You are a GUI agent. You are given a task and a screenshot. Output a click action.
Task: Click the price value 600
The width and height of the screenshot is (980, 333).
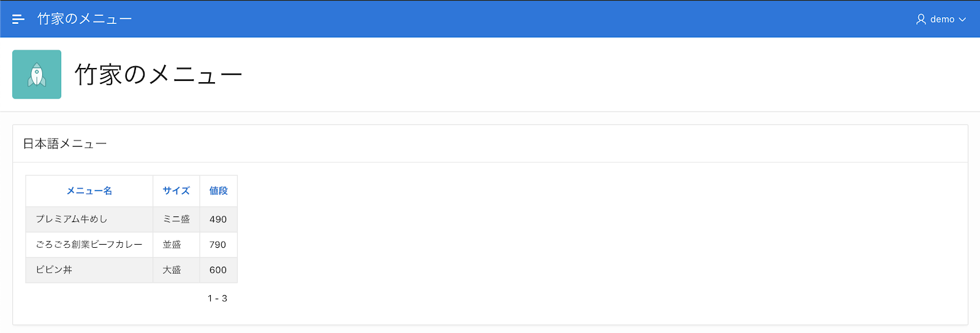coord(218,270)
